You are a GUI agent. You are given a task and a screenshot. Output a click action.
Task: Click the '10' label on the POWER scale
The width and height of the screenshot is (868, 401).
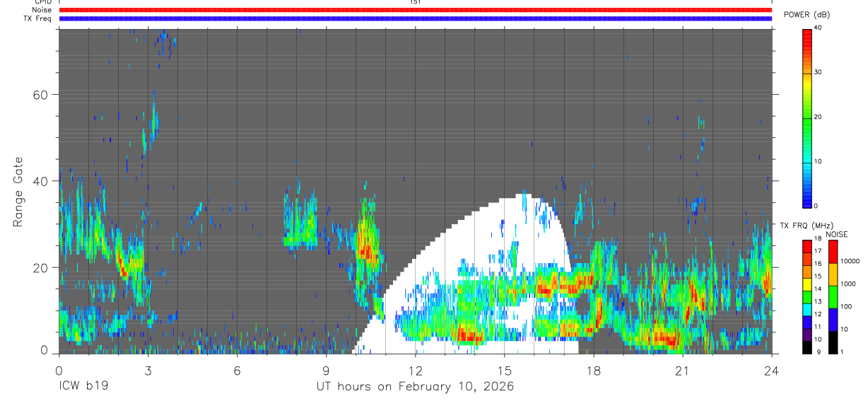819,161
